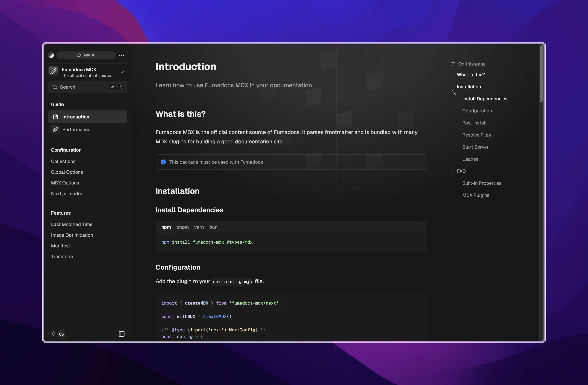Select the npm tab
The width and height of the screenshot is (588, 385).
166,227
